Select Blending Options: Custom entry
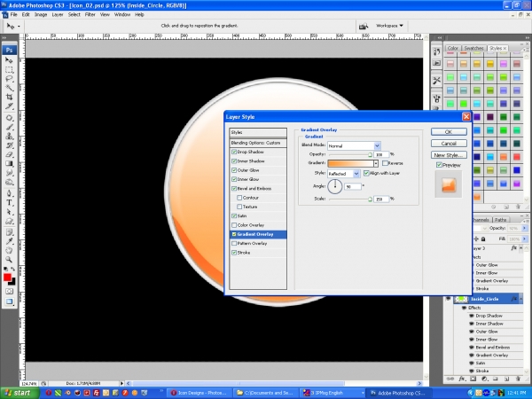The height and width of the screenshot is (399, 532). pyautogui.click(x=258, y=143)
